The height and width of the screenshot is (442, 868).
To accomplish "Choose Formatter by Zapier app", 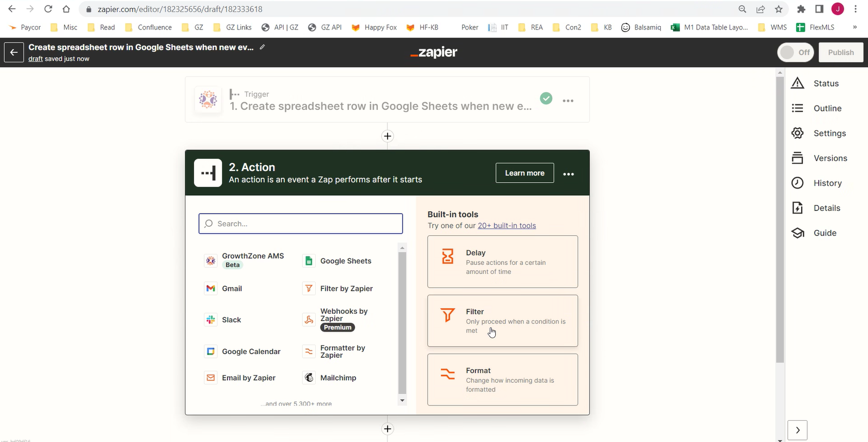I will 335,352.
